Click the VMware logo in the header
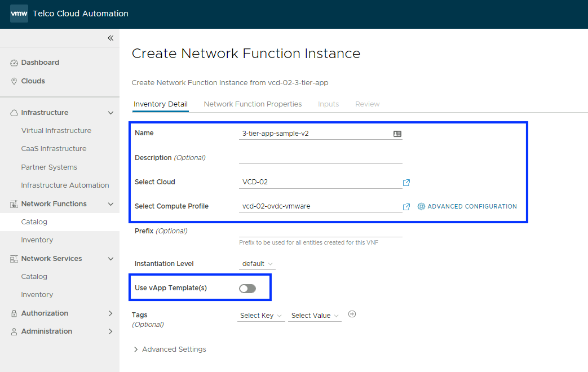Screen dimensions: 588x372 (x=19, y=14)
